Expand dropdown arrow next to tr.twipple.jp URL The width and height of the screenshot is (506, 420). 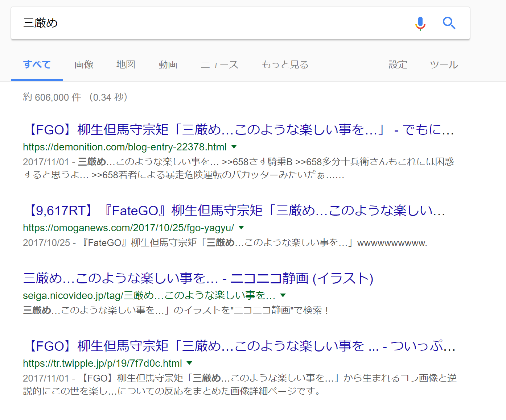189,363
